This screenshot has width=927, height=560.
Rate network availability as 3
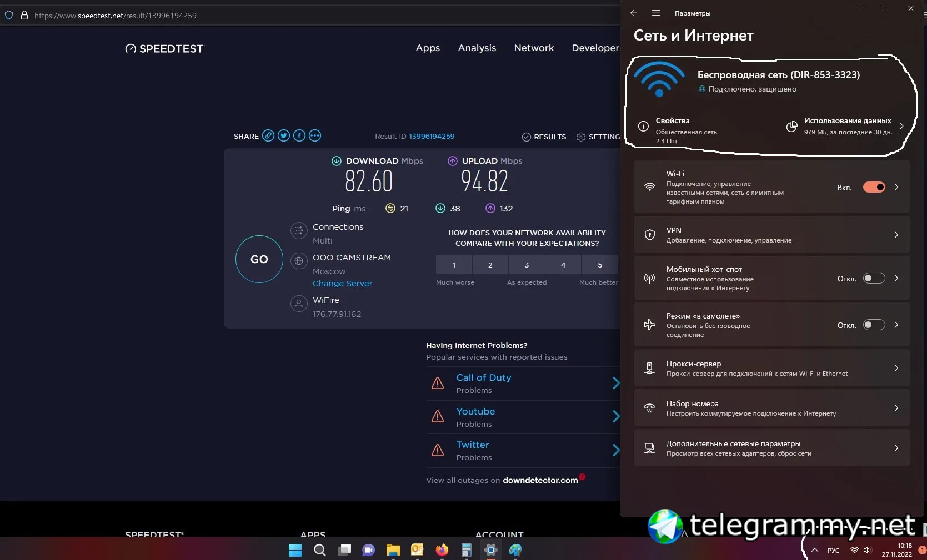527,265
